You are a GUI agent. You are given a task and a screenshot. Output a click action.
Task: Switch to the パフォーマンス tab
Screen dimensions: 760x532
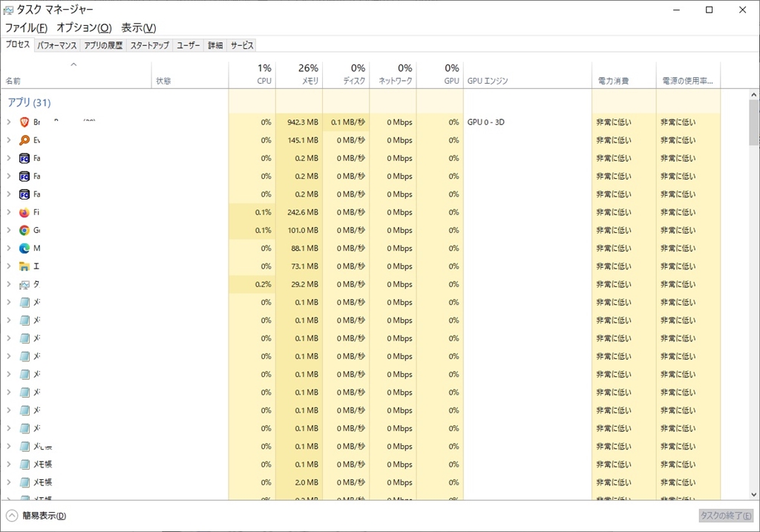pyautogui.click(x=57, y=45)
